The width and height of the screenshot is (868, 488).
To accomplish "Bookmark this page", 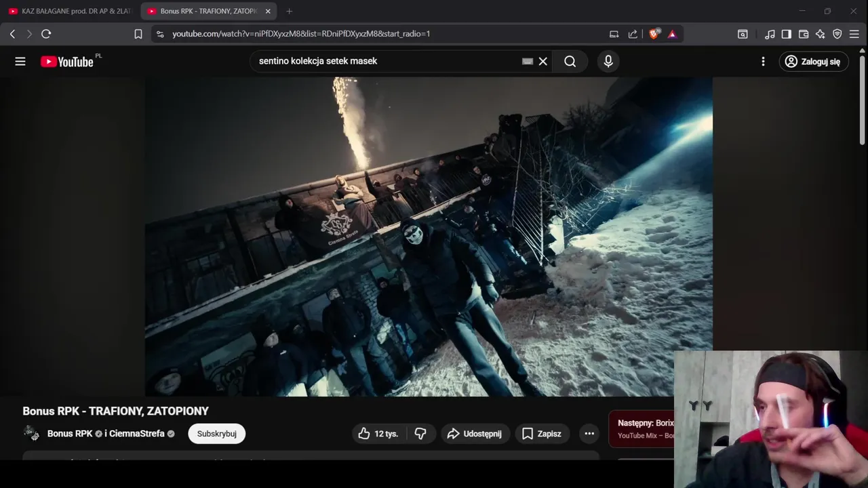I will click(x=138, y=34).
